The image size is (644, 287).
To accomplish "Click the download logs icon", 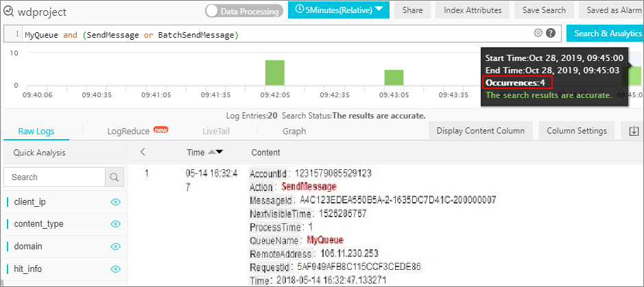I will (x=634, y=131).
